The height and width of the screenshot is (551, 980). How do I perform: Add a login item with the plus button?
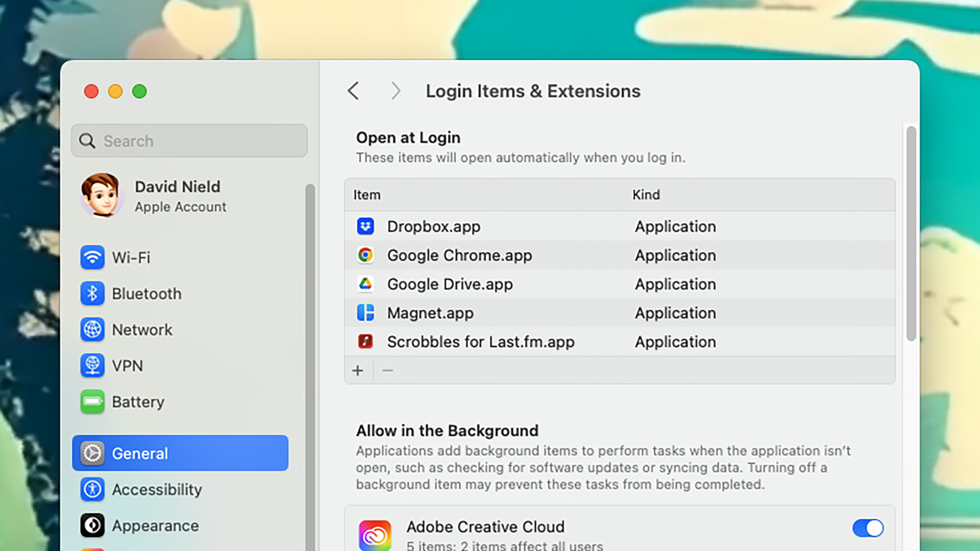[358, 371]
